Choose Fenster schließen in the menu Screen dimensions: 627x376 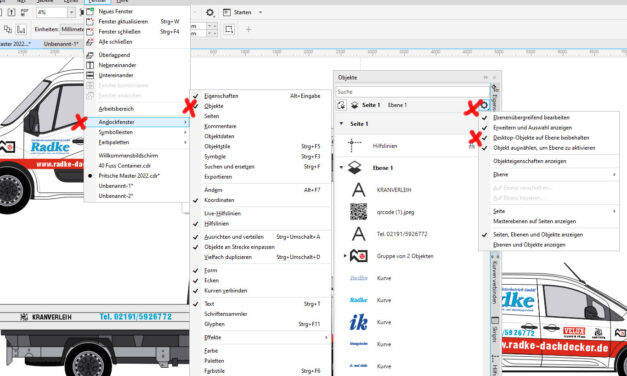point(120,32)
